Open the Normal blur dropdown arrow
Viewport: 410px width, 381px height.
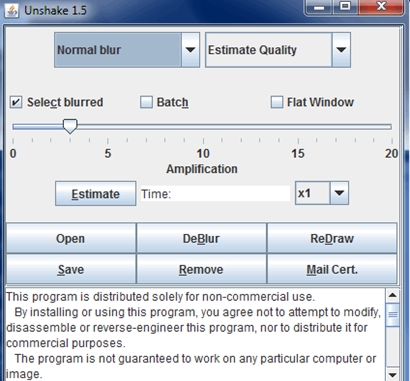coord(190,50)
